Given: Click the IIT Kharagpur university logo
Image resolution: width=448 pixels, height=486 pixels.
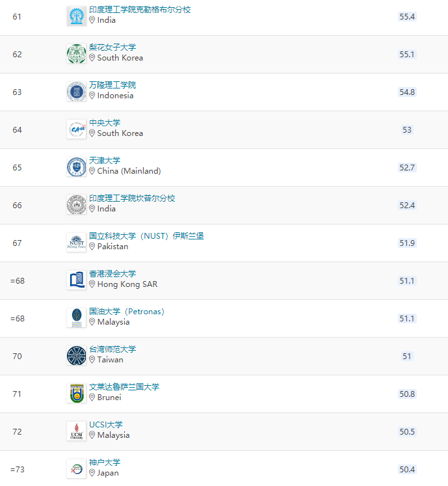Looking at the screenshot, I should pos(76,16).
